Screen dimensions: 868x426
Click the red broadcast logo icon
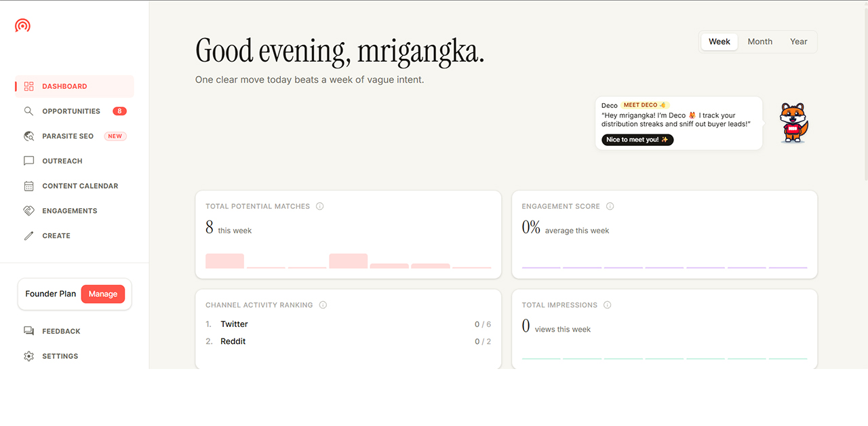click(x=22, y=26)
